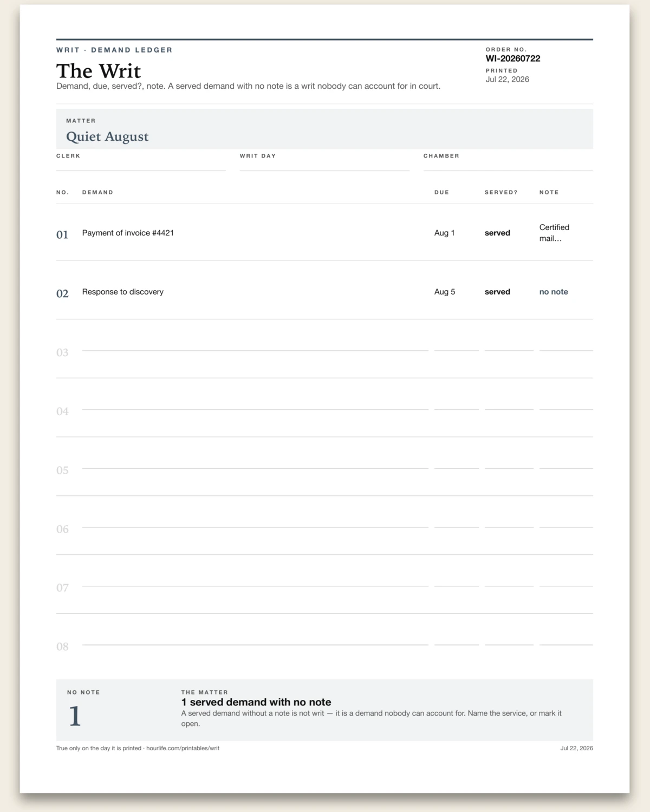650x812 pixels.
Task: Click the empty demand line in row 04
Action: tap(255, 405)
